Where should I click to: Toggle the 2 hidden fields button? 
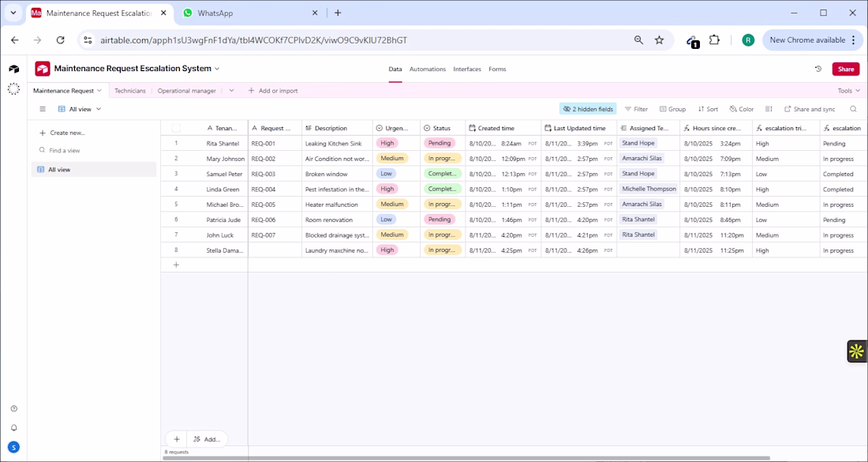click(x=588, y=109)
